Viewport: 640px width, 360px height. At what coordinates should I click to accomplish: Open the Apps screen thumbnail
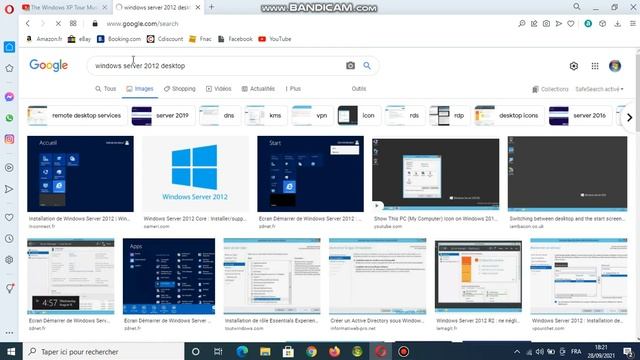click(169, 276)
